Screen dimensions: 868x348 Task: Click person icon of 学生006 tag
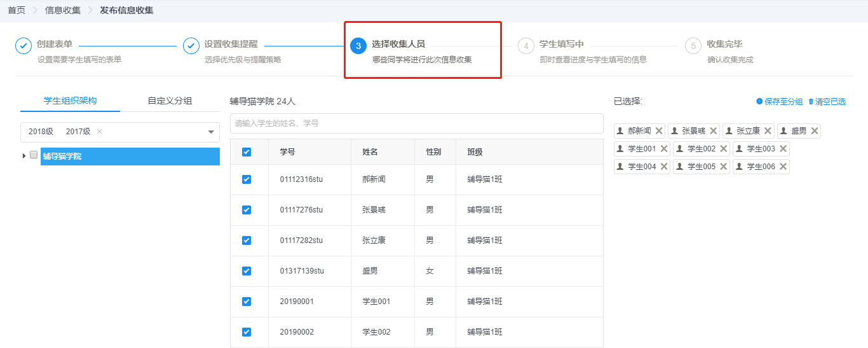(x=740, y=167)
